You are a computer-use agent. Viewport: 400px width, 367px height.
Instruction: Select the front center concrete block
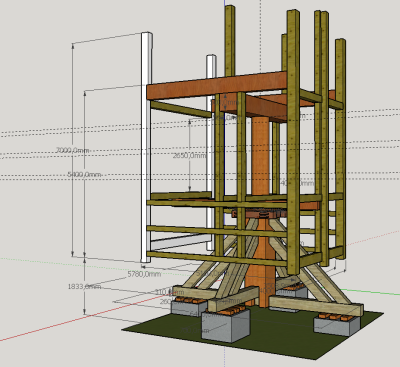click(x=226, y=325)
